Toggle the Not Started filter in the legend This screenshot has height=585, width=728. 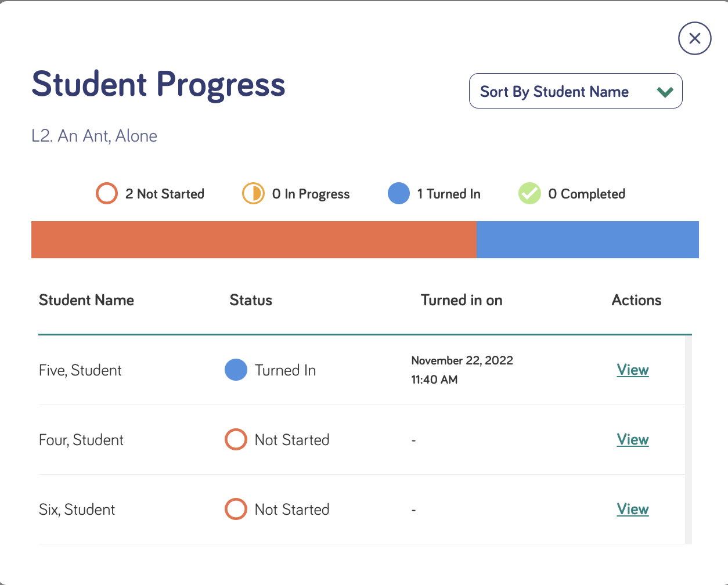[x=107, y=193]
